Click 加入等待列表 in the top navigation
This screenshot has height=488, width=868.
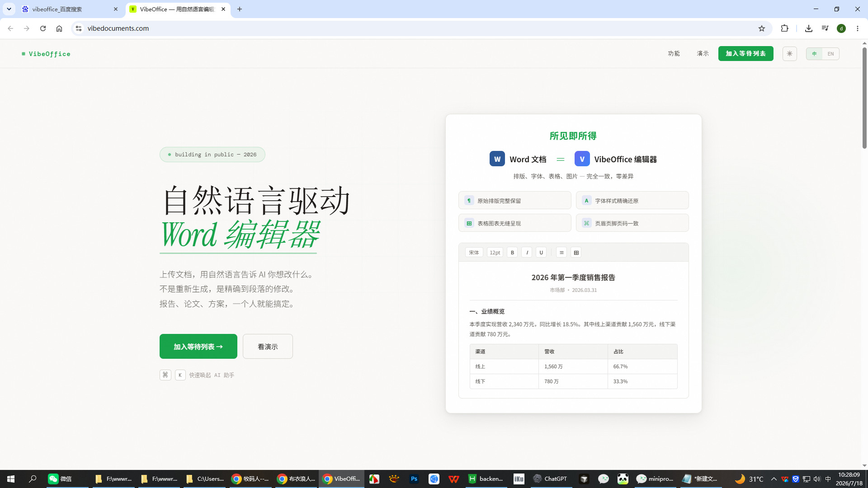click(746, 54)
